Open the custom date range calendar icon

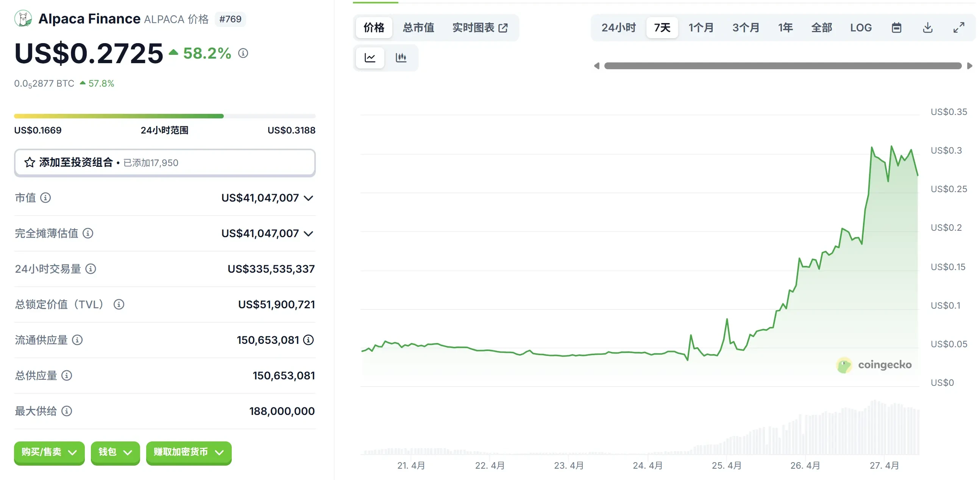pos(897,27)
